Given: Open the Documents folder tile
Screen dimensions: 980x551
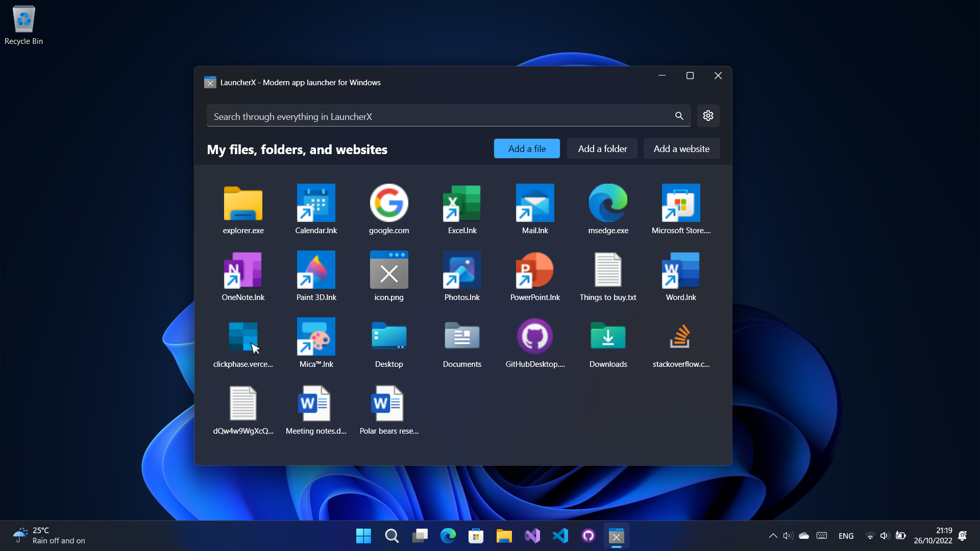Looking at the screenshot, I should 462,343.
